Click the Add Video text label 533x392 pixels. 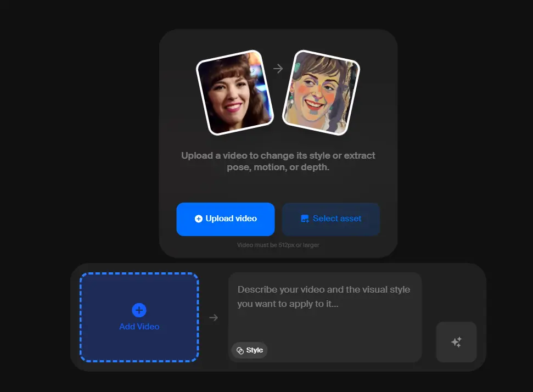139,327
